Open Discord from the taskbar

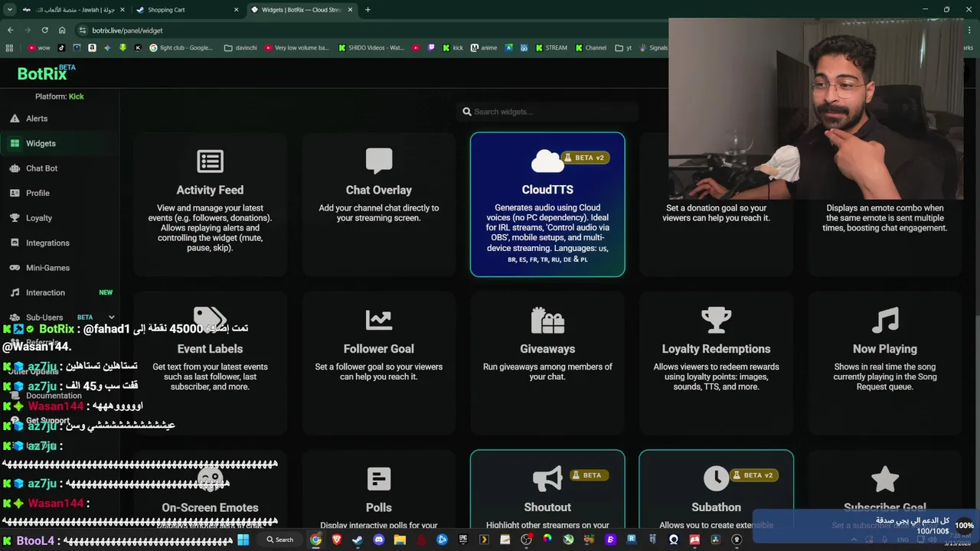click(379, 540)
